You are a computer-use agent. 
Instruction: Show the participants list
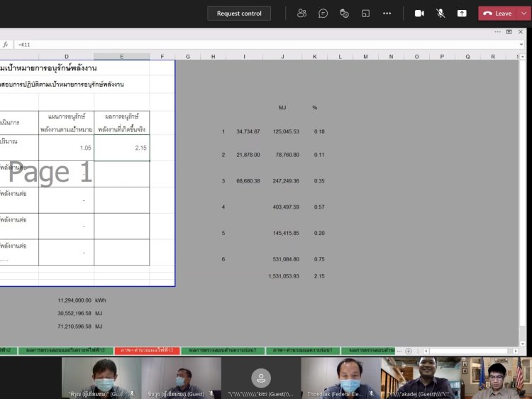click(x=302, y=13)
